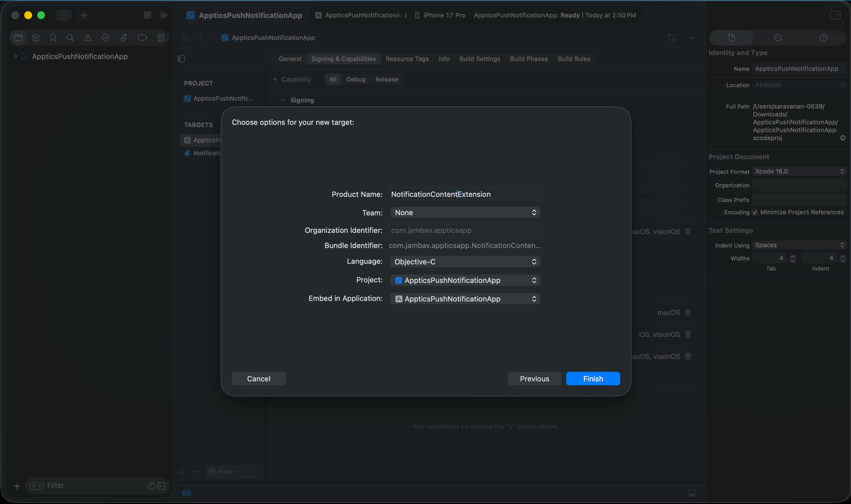The image size is (851, 504).
Task: Delete the macOS capability with trash icon
Action: (687, 312)
